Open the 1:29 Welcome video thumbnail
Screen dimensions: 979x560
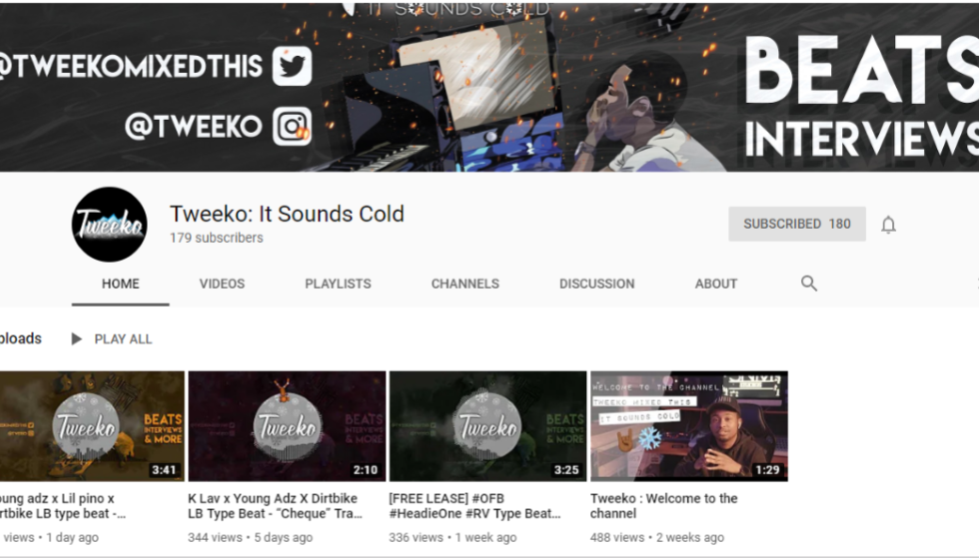[689, 426]
